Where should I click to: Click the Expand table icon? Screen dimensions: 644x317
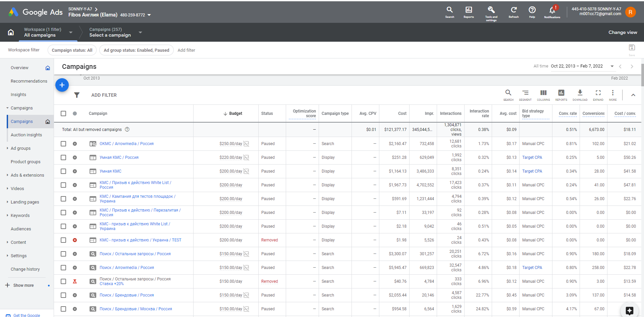(x=598, y=93)
